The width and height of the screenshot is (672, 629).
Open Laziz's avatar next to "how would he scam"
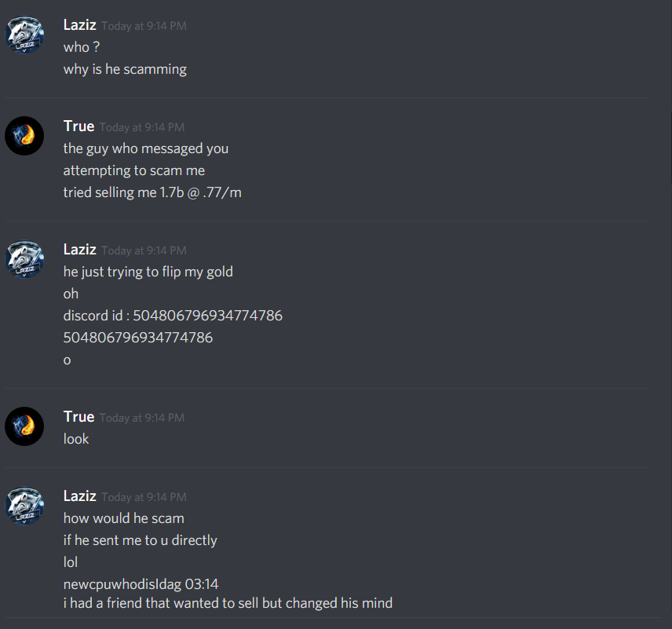point(24,506)
